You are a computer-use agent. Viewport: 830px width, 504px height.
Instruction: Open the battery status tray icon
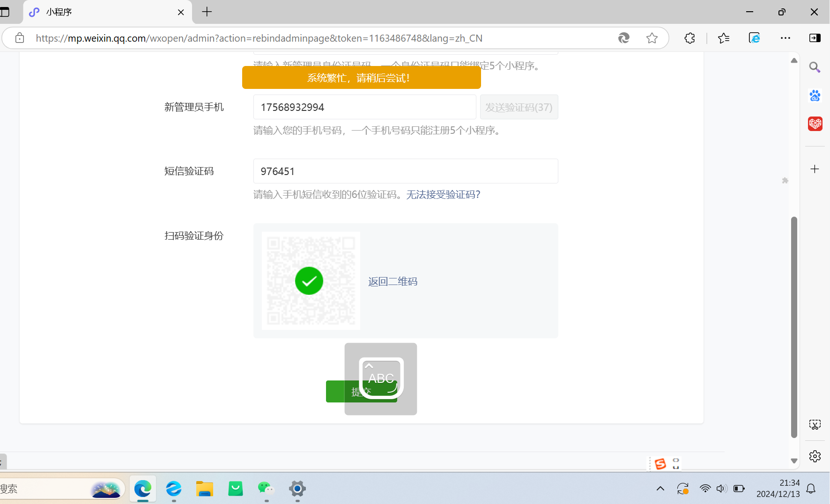(x=739, y=489)
